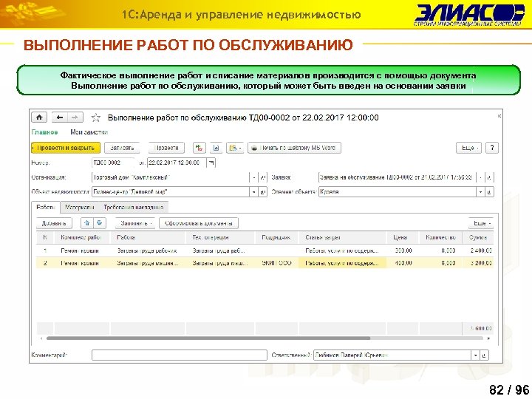This screenshot has width=532, height=399.
Task: Expand Организация dropdown arrow
Action: pyautogui.click(x=254, y=177)
